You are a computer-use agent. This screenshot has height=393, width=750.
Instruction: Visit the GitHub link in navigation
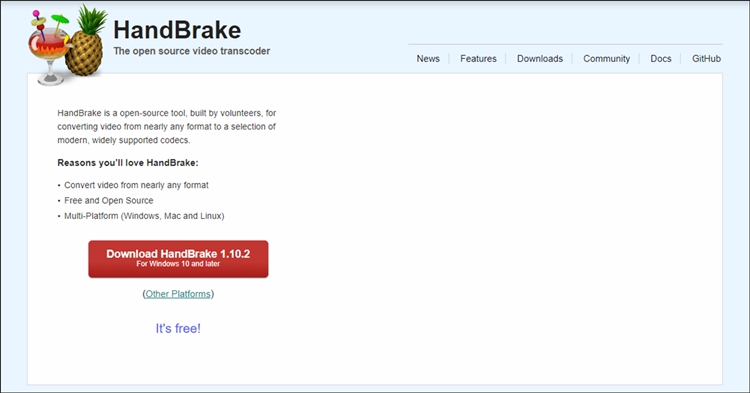pos(706,59)
